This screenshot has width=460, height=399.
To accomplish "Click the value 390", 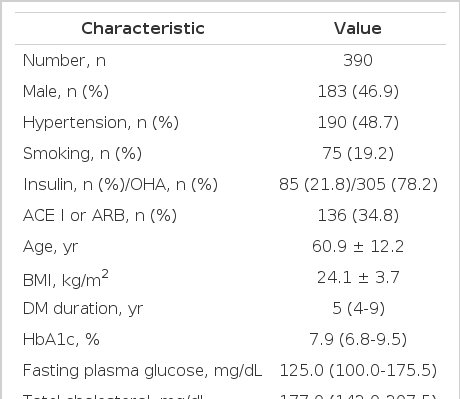I will click(x=358, y=61).
